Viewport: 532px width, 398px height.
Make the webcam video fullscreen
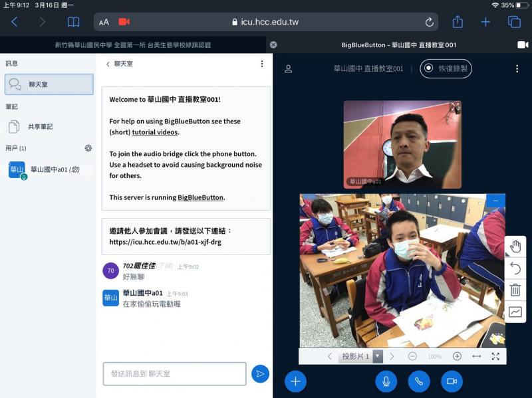[455, 106]
